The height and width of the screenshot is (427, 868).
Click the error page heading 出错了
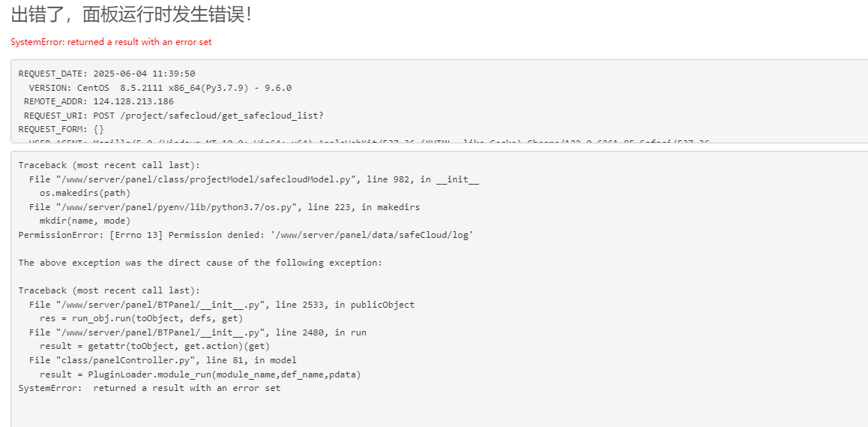click(x=131, y=15)
